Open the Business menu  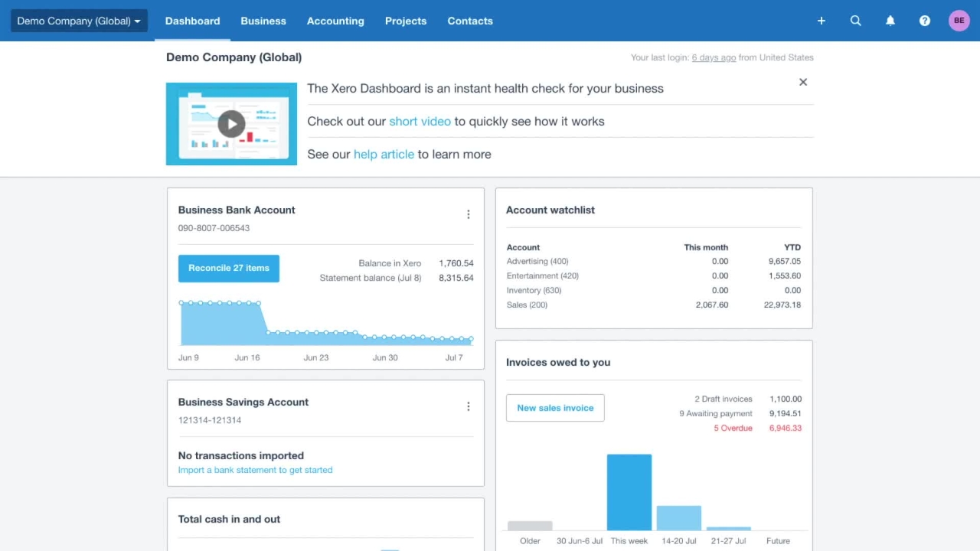(x=263, y=21)
